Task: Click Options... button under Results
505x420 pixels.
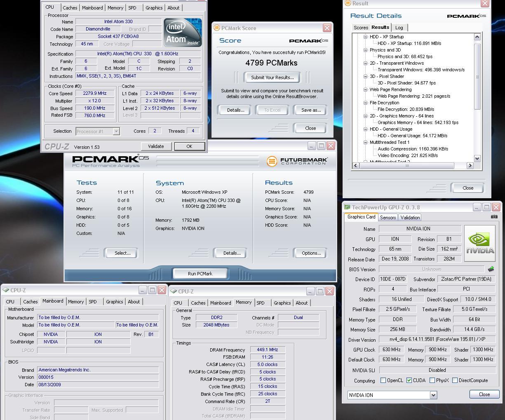Action: click(x=311, y=253)
